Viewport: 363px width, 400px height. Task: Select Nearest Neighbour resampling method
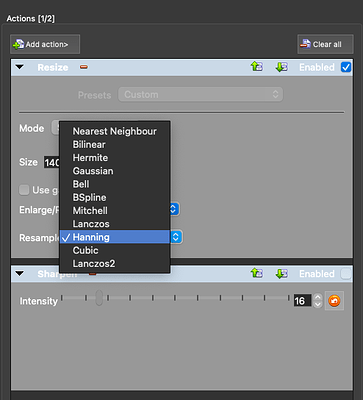115,131
